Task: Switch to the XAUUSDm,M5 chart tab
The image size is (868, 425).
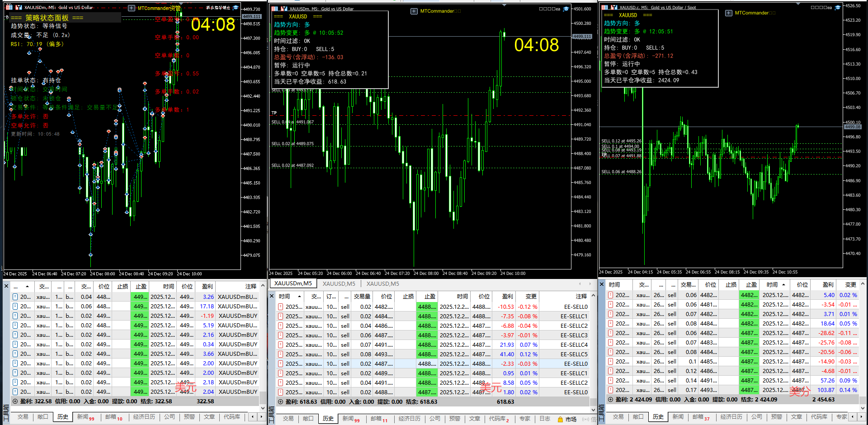Action: point(293,283)
